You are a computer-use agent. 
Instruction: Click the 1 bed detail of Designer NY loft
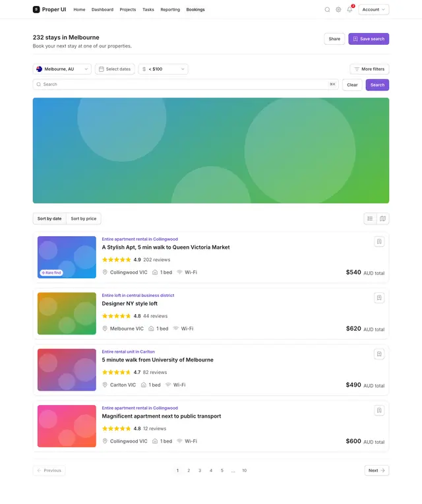pyautogui.click(x=158, y=329)
